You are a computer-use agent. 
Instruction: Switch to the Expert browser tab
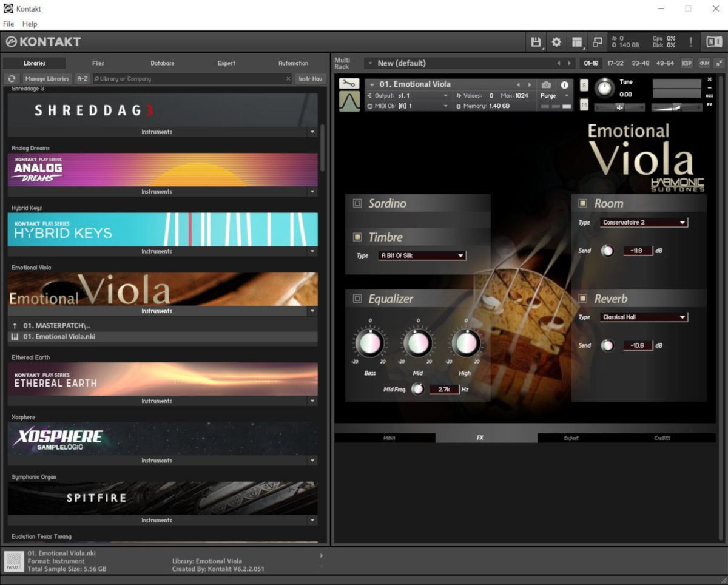(x=226, y=63)
